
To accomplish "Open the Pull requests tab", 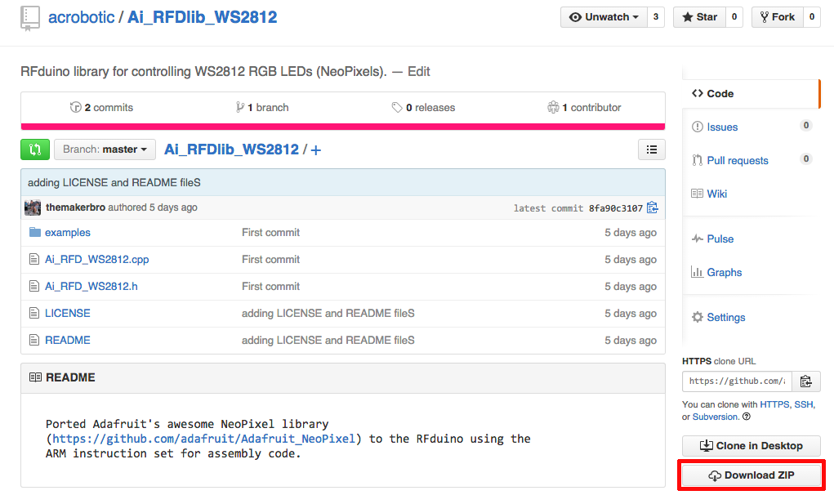I will [738, 161].
